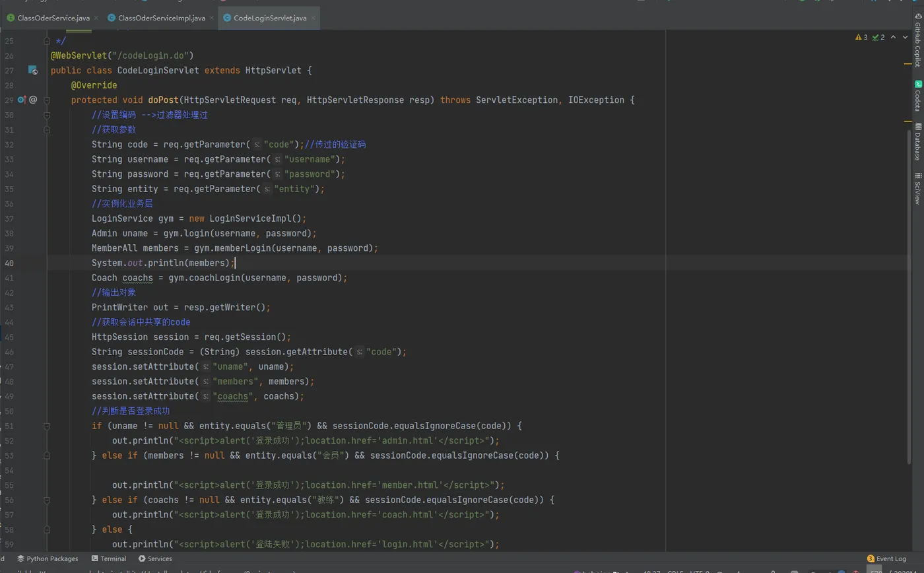Switch to the ClassOderServiceImpl.java tab
The image size is (924, 573).
pos(162,18)
